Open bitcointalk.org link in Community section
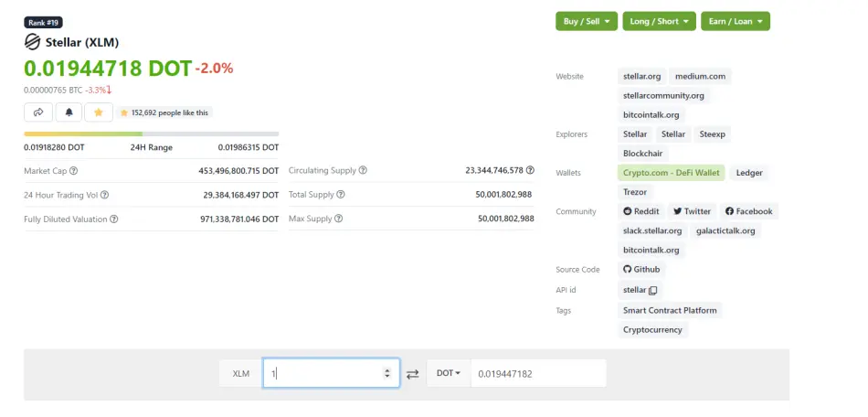868x417 pixels. (x=651, y=250)
